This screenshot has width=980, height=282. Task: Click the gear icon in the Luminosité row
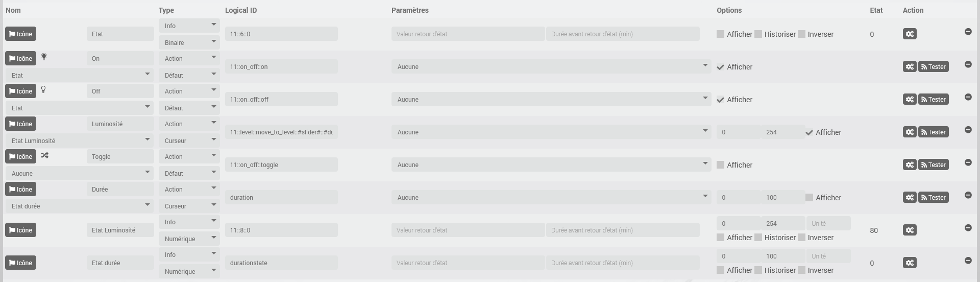tap(910, 132)
